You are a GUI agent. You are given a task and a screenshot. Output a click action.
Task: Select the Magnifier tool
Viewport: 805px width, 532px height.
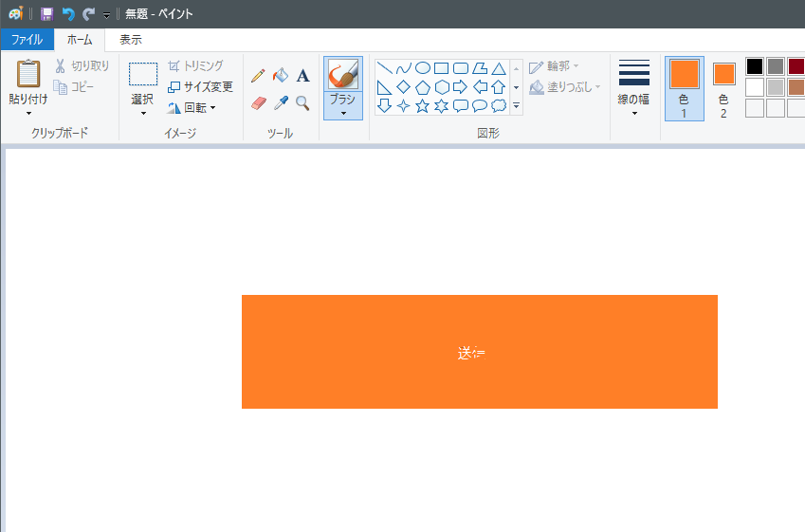pos(302,103)
